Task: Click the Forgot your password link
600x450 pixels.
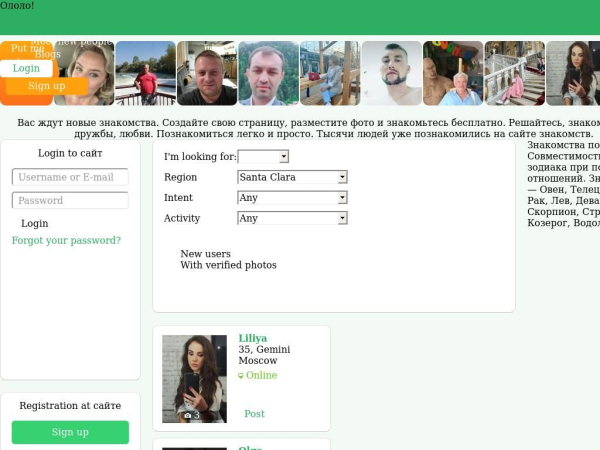Action: (x=66, y=240)
